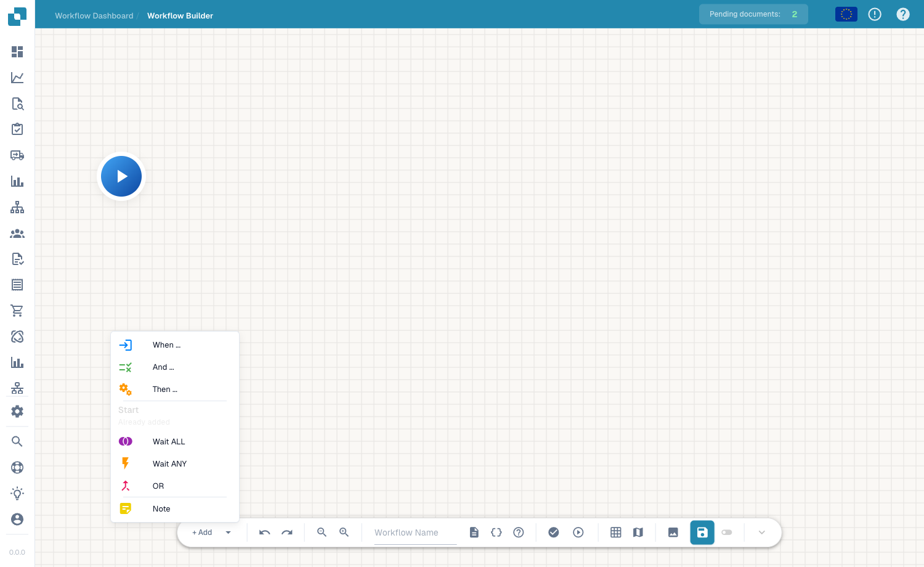Redo the action in bottom toolbar
This screenshot has width=924, height=567.
pyautogui.click(x=287, y=532)
